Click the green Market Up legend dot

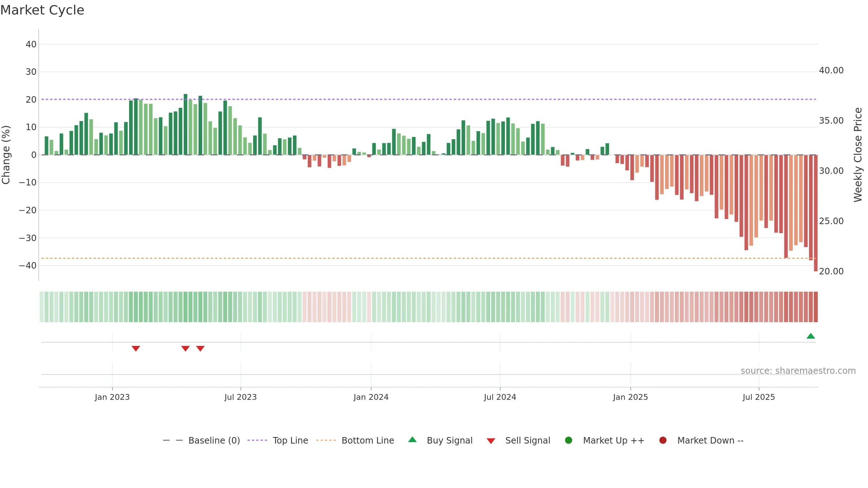click(569, 440)
